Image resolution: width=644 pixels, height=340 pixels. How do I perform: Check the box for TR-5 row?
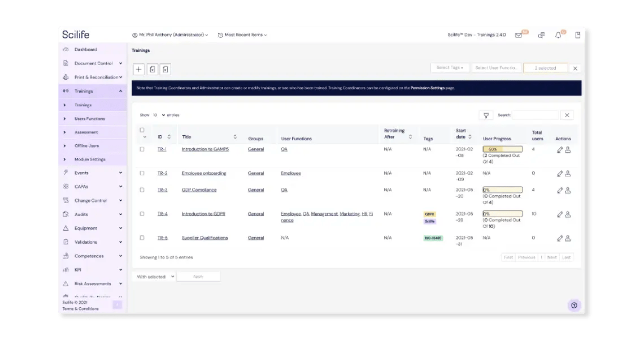click(x=142, y=238)
